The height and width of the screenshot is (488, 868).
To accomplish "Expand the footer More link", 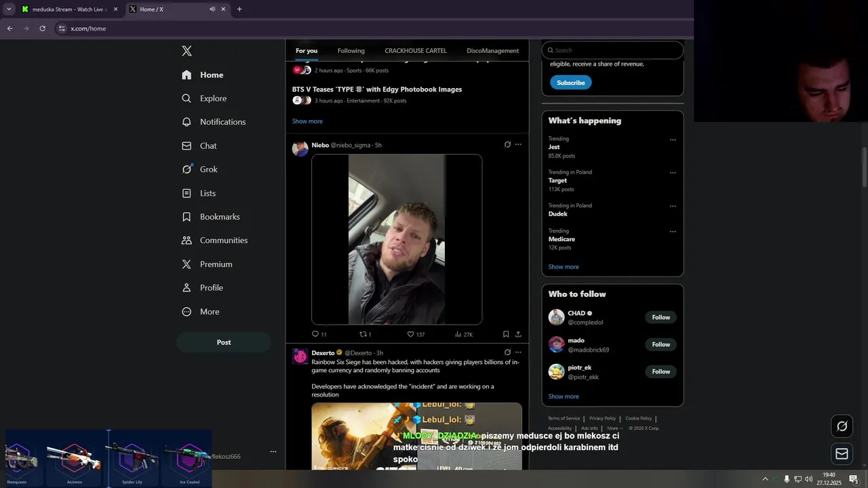I will [x=615, y=428].
